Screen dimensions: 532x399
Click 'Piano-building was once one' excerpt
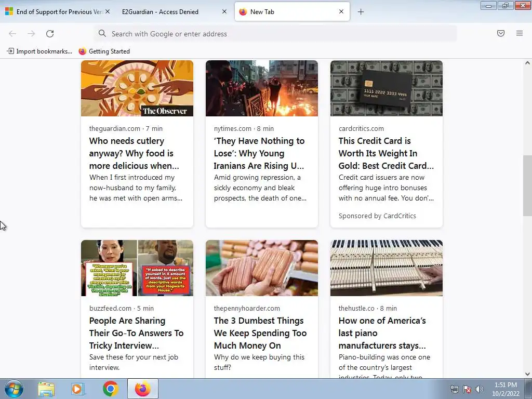click(384, 366)
